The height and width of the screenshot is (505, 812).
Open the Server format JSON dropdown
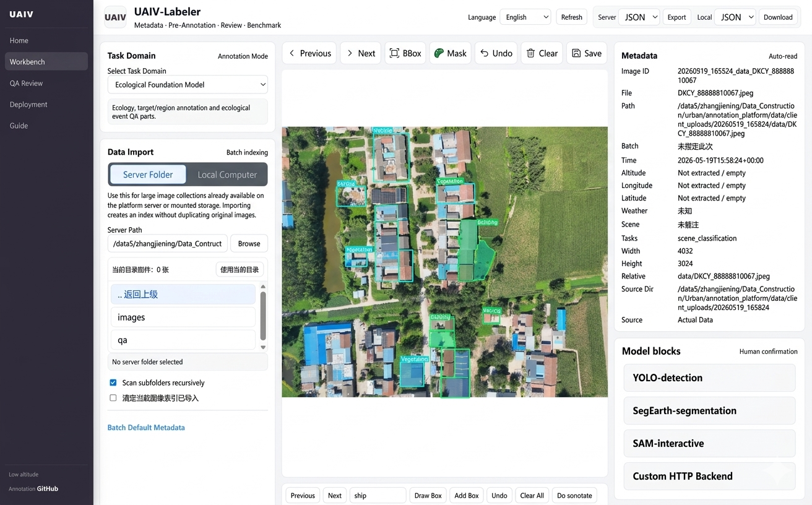tap(639, 17)
